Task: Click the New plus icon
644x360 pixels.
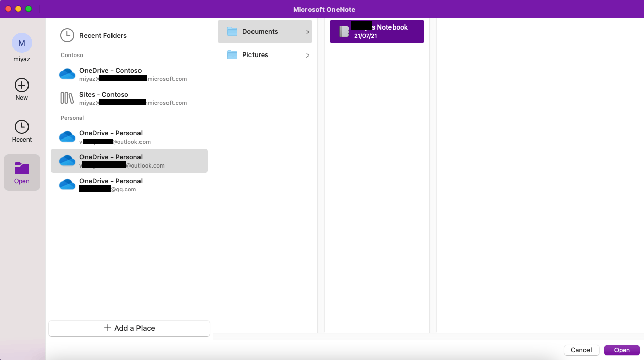Action: (22, 85)
